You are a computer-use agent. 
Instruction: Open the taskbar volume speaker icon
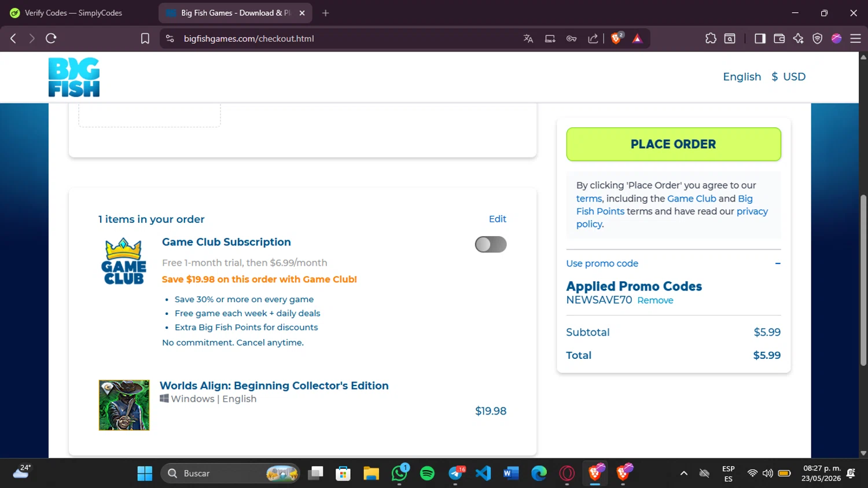click(x=768, y=474)
